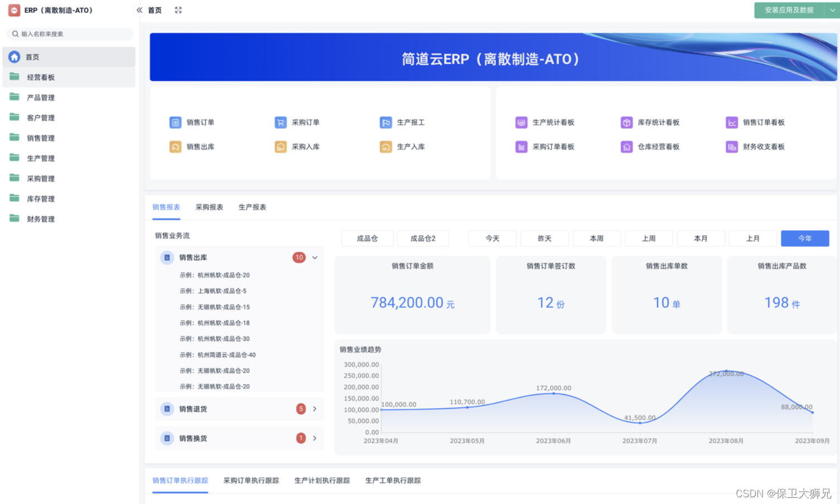The width and height of the screenshot is (840, 504).
Task: Open the 采购订单 icon shortcut
Action: pyautogui.click(x=297, y=122)
